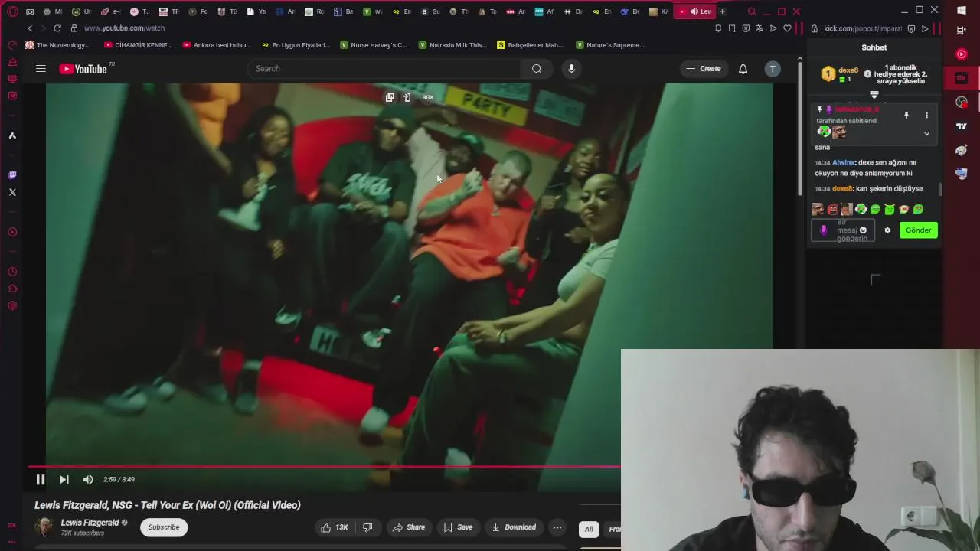Click into the YouTube Search field

[383, 69]
